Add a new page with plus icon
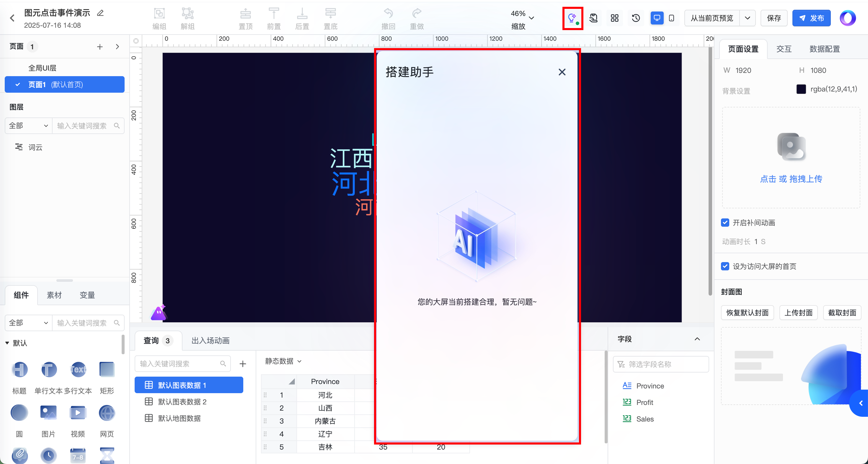The height and width of the screenshot is (464, 868). pos(100,47)
